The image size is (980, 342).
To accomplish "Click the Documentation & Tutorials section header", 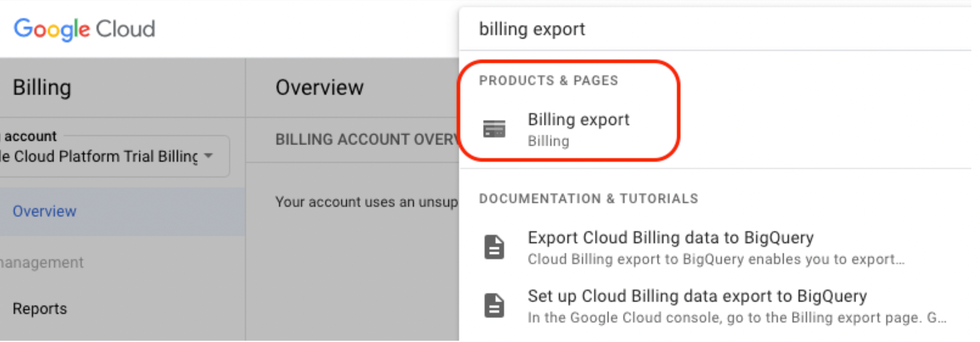I will [x=588, y=199].
